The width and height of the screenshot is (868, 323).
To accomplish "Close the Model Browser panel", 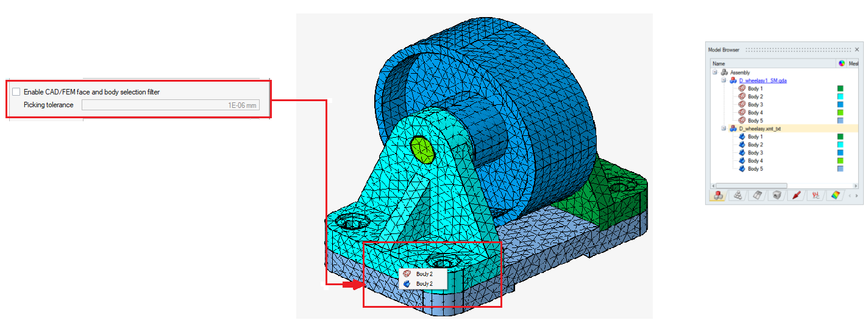I will (857, 49).
